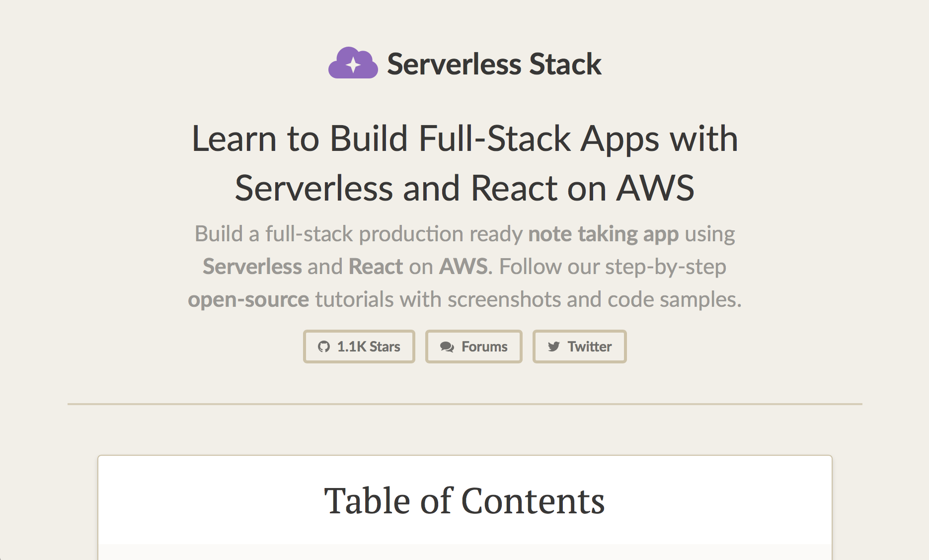929x560 pixels.
Task: Click the horizontal divider below the buttons
Action: coord(464,404)
